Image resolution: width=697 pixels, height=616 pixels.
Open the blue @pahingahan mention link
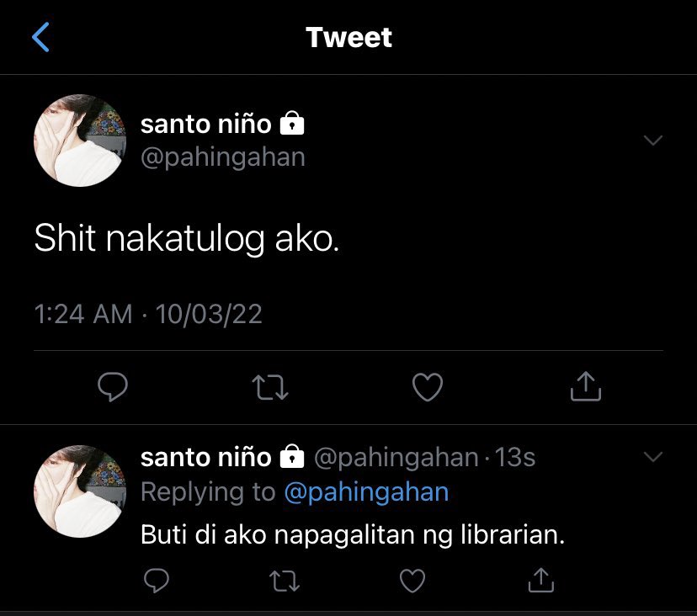(x=366, y=492)
